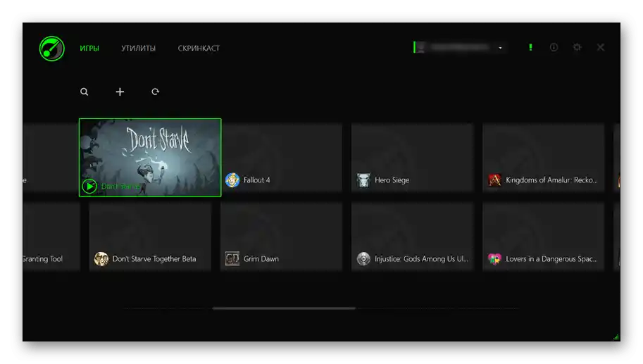This screenshot has width=643, height=364.
Task: Click the green resize grip corner
Action: tap(616, 337)
